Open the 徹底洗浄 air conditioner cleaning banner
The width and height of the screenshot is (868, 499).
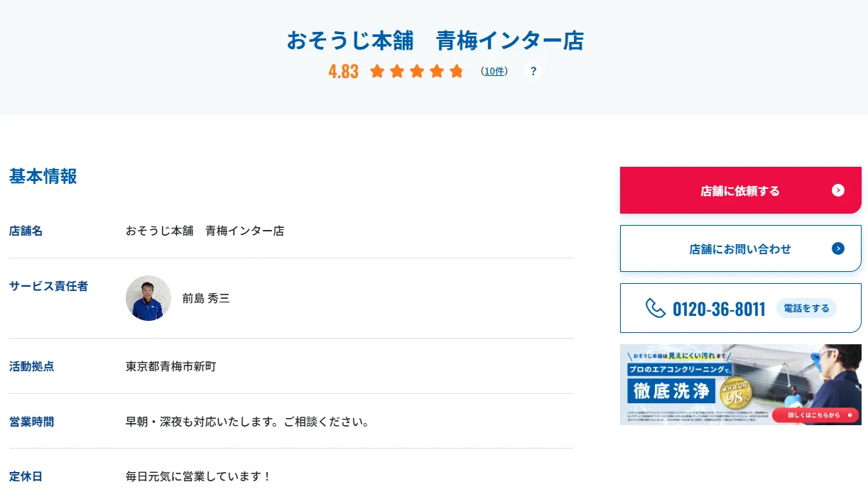pos(741,385)
